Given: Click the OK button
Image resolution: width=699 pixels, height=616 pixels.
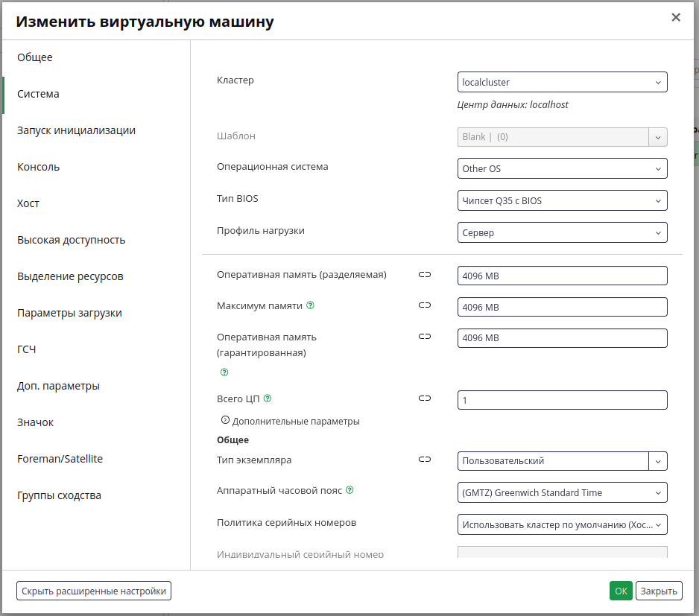Looking at the screenshot, I should tap(621, 591).
